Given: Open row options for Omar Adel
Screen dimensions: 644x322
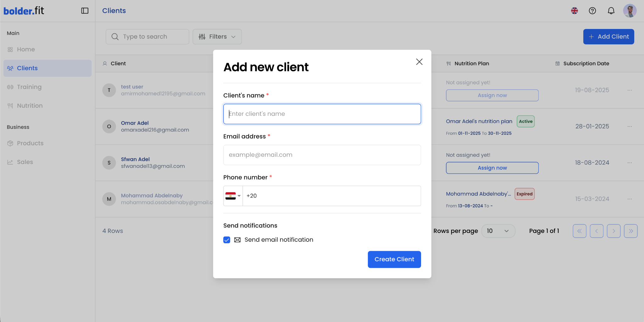Looking at the screenshot, I should click(630, 127).
